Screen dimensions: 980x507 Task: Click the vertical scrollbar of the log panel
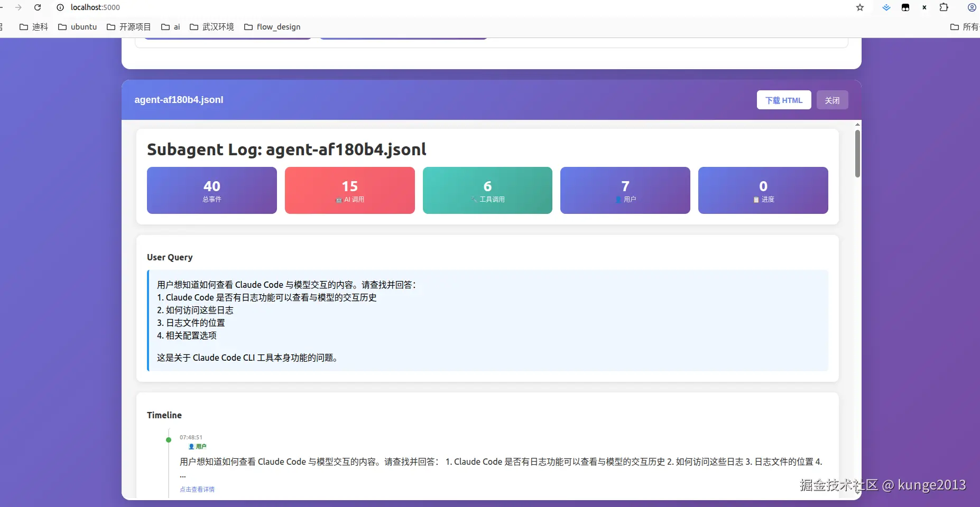[857, 153]
